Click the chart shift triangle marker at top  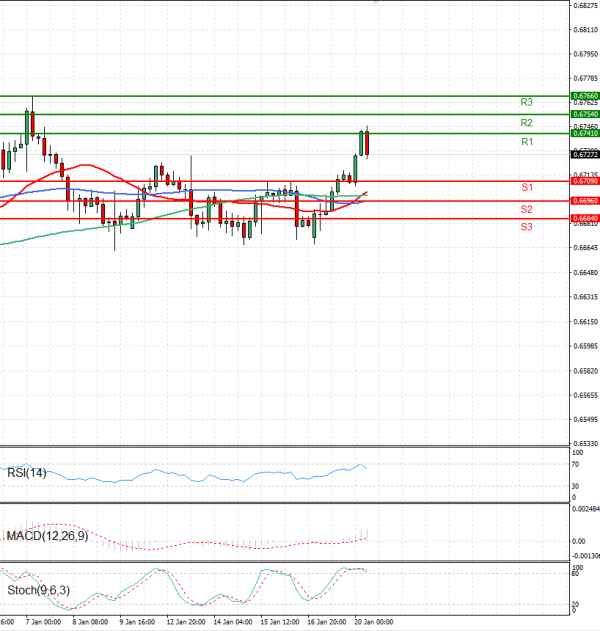(376, 3)
